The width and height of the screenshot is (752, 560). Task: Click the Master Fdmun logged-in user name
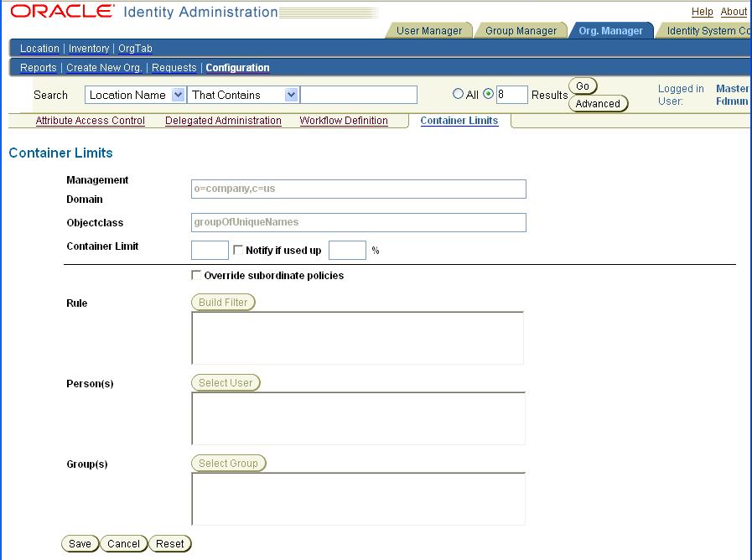(733, 95)
